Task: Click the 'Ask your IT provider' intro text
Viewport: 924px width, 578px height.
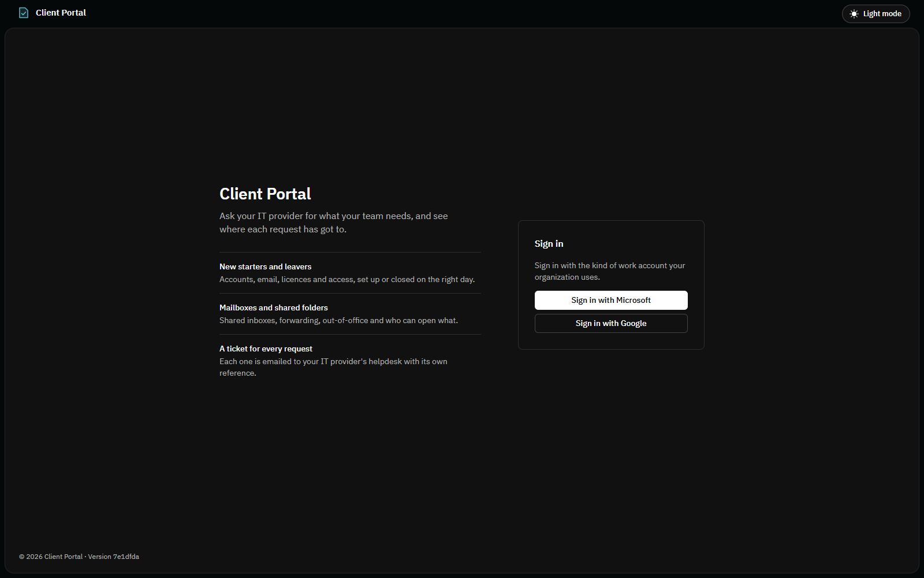Action: point(334,223)
